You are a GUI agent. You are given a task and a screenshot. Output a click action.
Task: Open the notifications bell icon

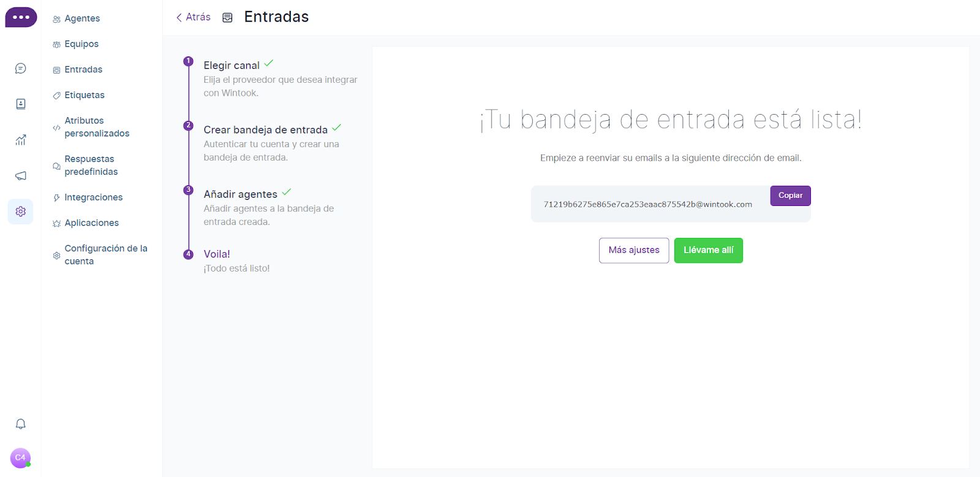coord(20,424)
